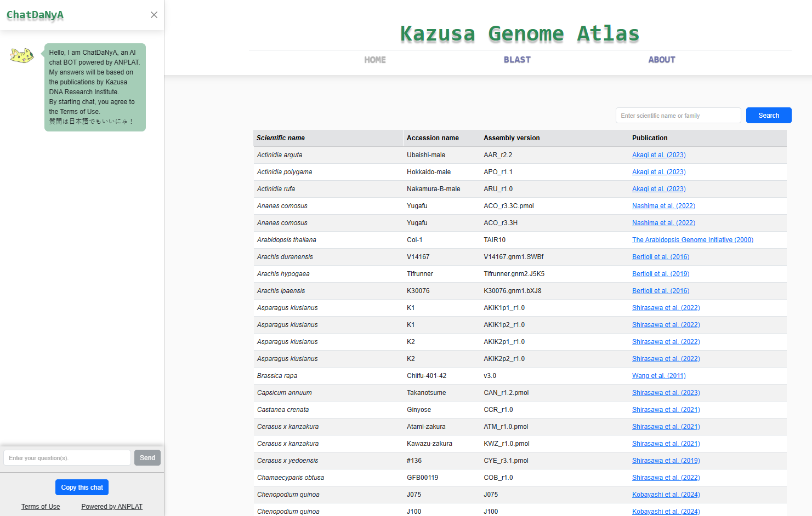Viewport: 812px width, 516px height.
Task: Open Kobayashi et al. (2024) for J100
Action: 666,512
